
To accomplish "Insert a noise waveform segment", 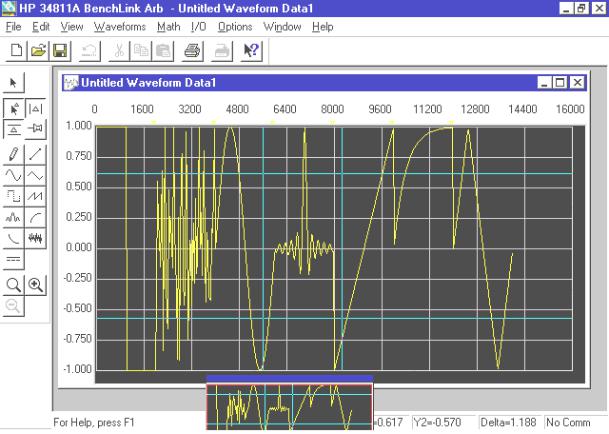I will click(35, 238).
